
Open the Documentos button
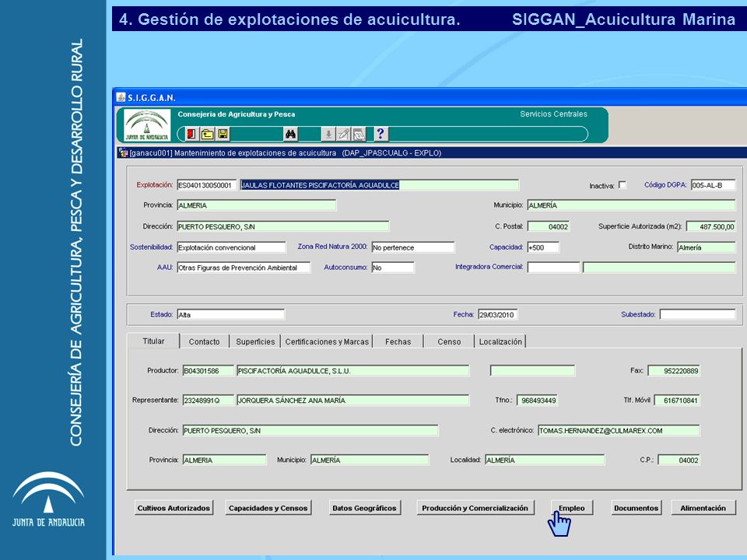[636, 508]
